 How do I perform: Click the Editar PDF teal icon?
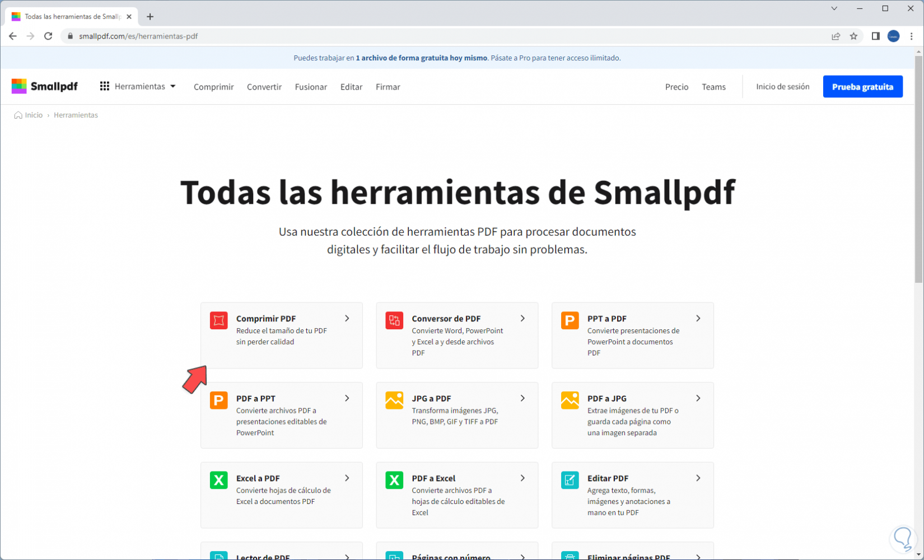pyautogui.click(x=570, y=480)
